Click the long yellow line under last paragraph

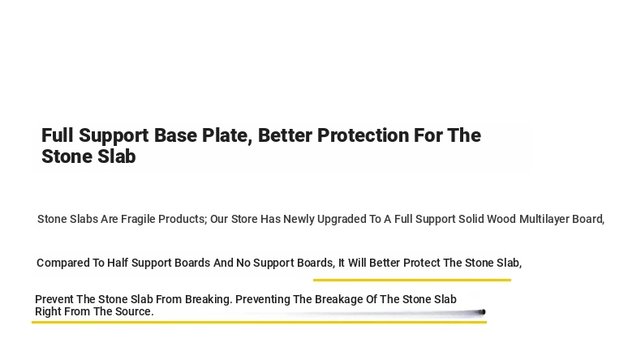click(259, 323)
